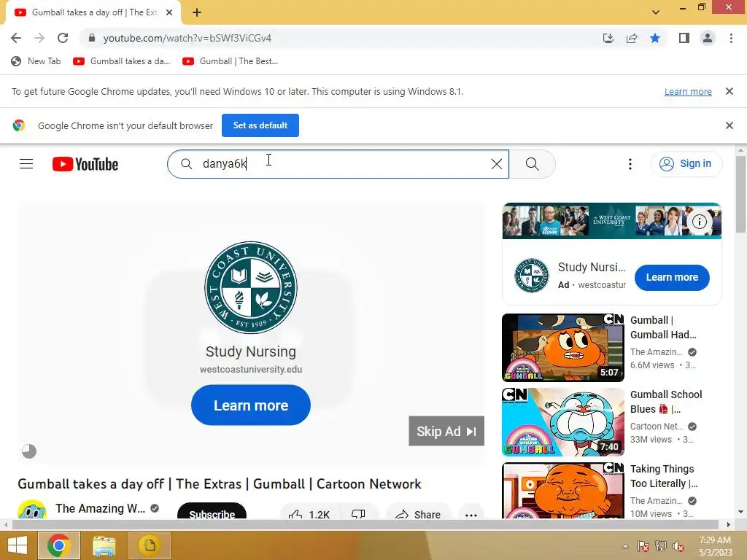Open File Explorer from the taskbar
The width and height of the screenshot is (747, 560).
point(104,545)
